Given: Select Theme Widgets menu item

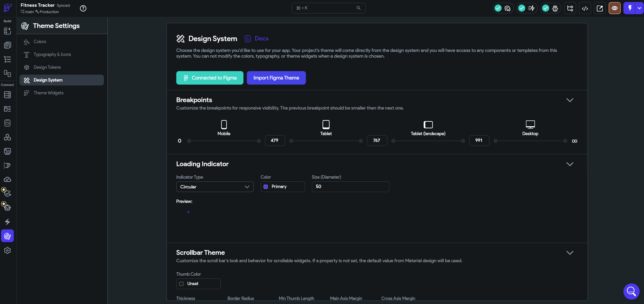Looking at the screenshot, I should [x=62, y=93].
